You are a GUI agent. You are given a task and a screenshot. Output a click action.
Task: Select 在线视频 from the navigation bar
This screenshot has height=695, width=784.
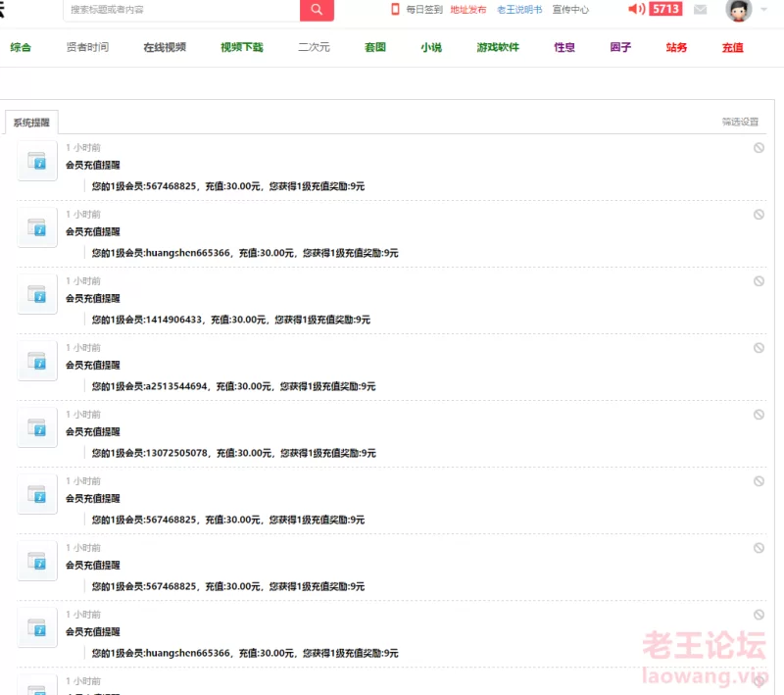coord(165,47)
